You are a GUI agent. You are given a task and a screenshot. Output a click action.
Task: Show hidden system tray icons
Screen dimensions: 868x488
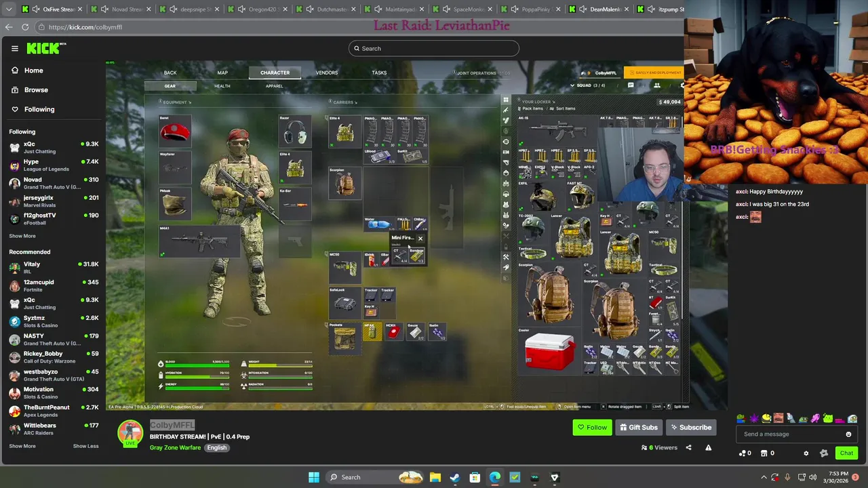pyautogui.click(x=764, y=477)
